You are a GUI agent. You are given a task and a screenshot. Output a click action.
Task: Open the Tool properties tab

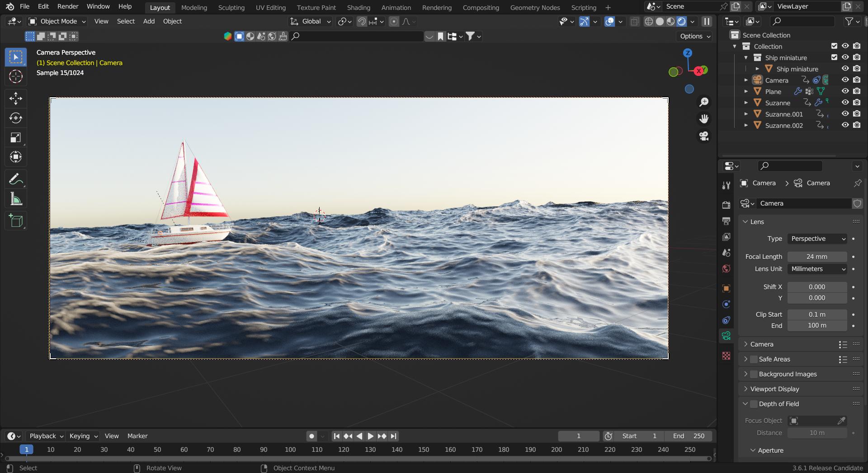(x=726, y=185)
